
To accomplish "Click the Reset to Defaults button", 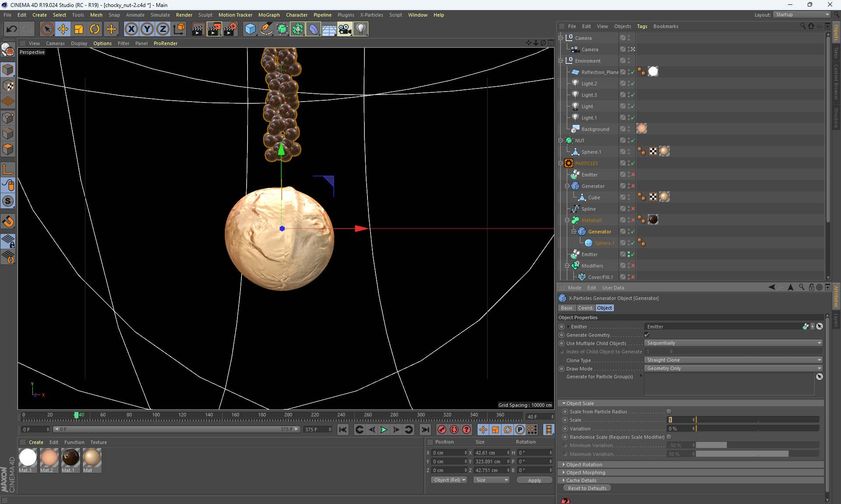I will (x=587, y=488).
